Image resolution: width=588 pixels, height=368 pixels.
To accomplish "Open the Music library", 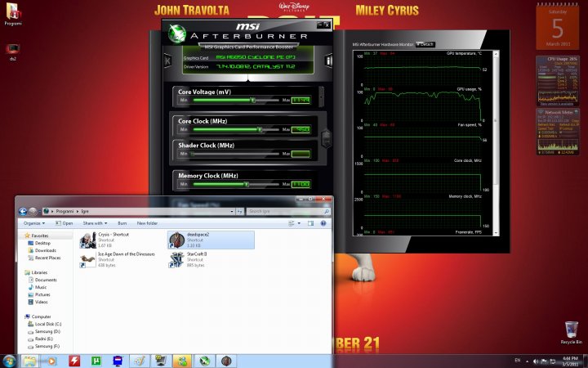I will click(38, 287).
